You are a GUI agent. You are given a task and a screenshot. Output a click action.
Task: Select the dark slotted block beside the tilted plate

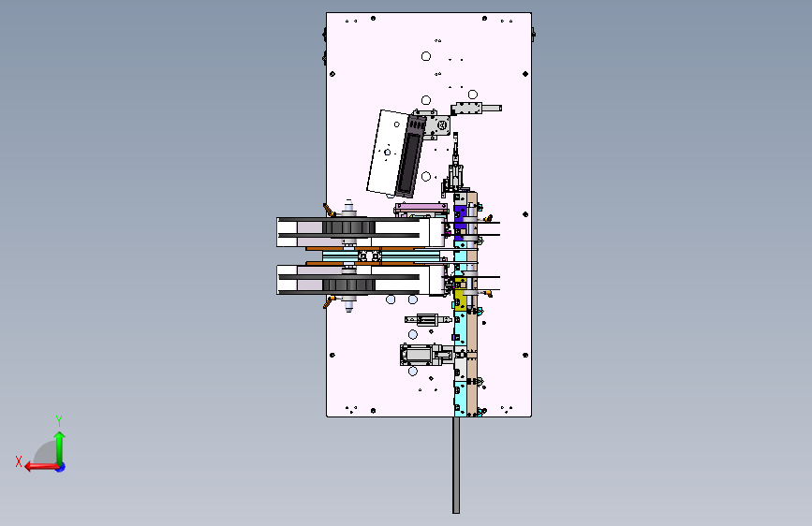[410, 155]
